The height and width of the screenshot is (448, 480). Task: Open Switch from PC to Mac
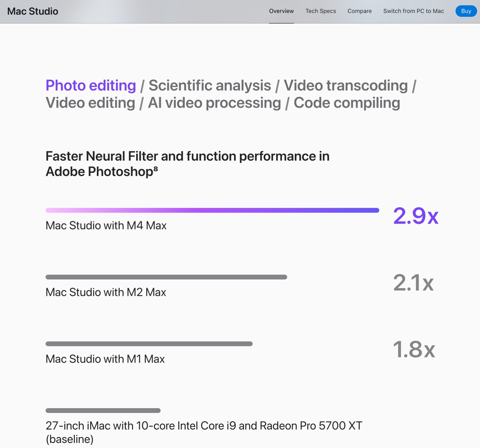tap(413, 11)
